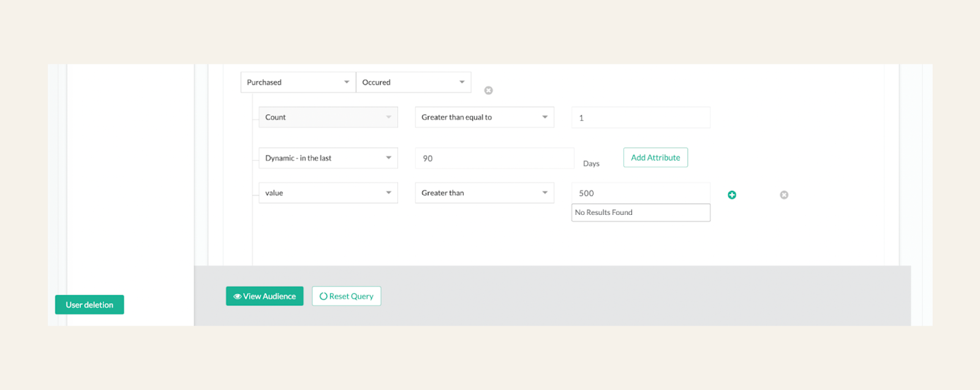The image size is (980, 390).
Task: Click the days field showing 90
Action: 494,158
